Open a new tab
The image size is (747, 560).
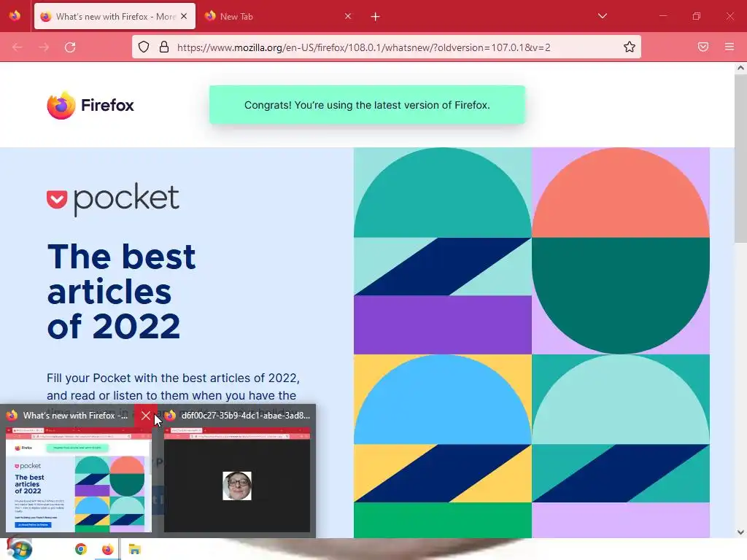[x=376, y=17]
